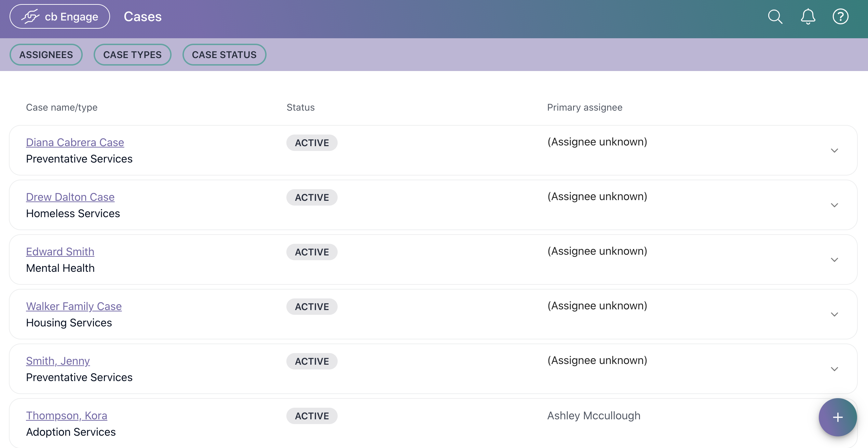Click Preventative Services under Diana Cabrera Case

tap(79, 159)
